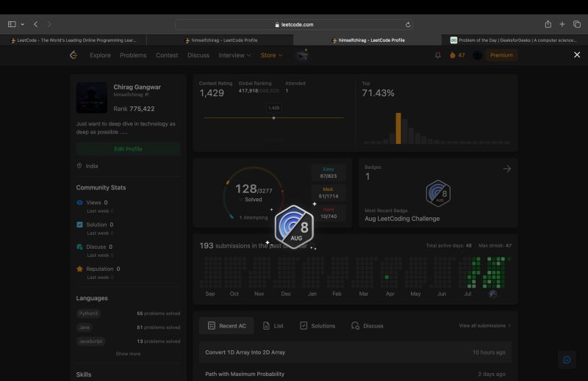This screenshot has width=588, height=381.
Task: Click the Premium button
Action: 501,55
